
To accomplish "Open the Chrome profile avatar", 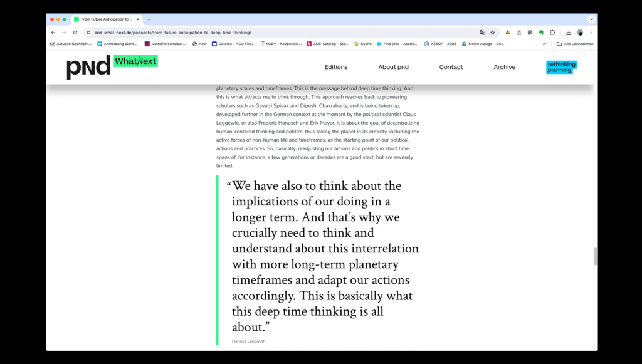I will click(580, 32).
